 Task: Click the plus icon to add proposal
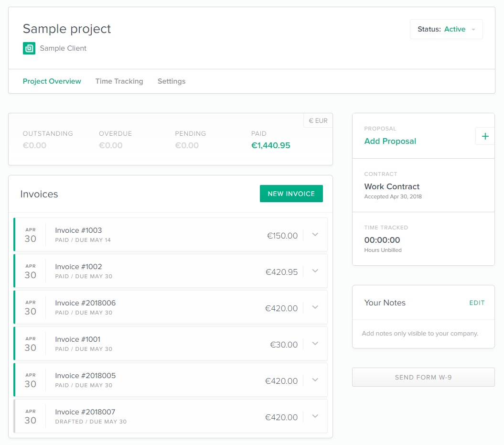pos(485,136)
